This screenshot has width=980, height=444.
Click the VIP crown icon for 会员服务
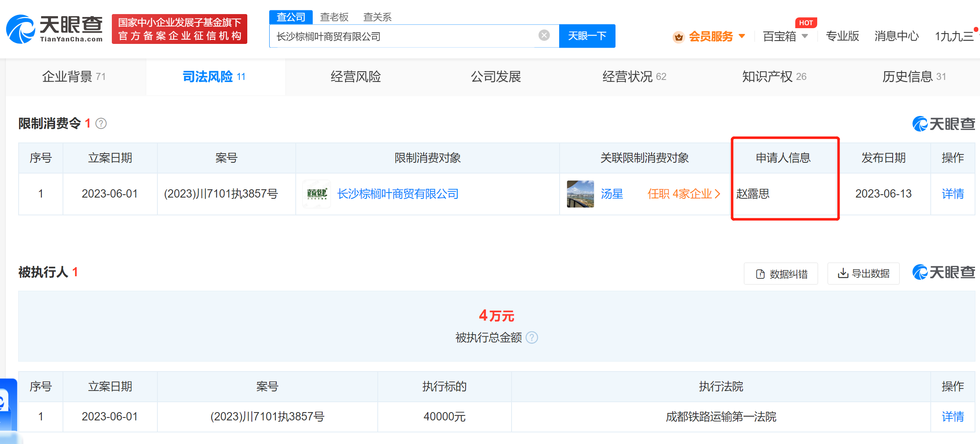point(678,37)
